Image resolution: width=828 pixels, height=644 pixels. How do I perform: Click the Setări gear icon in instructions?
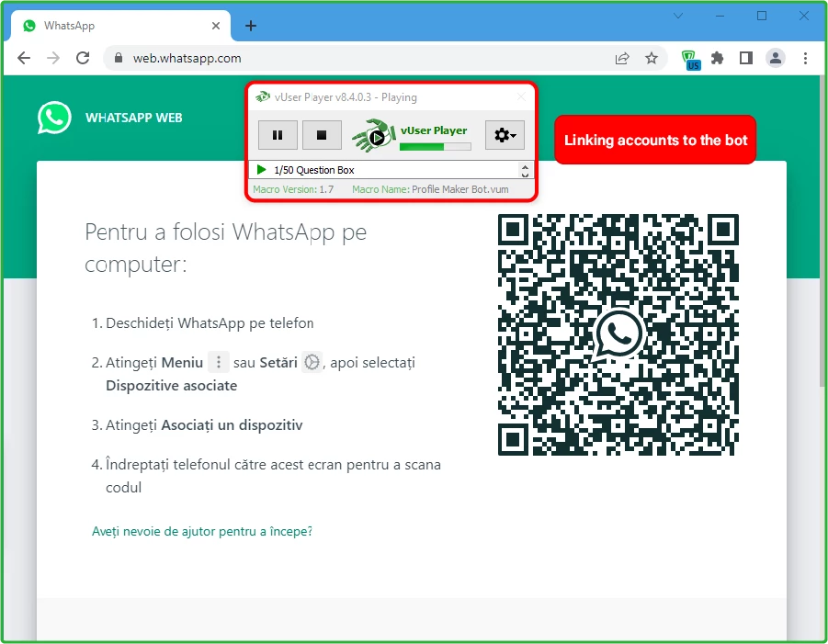tap(312, 362)
